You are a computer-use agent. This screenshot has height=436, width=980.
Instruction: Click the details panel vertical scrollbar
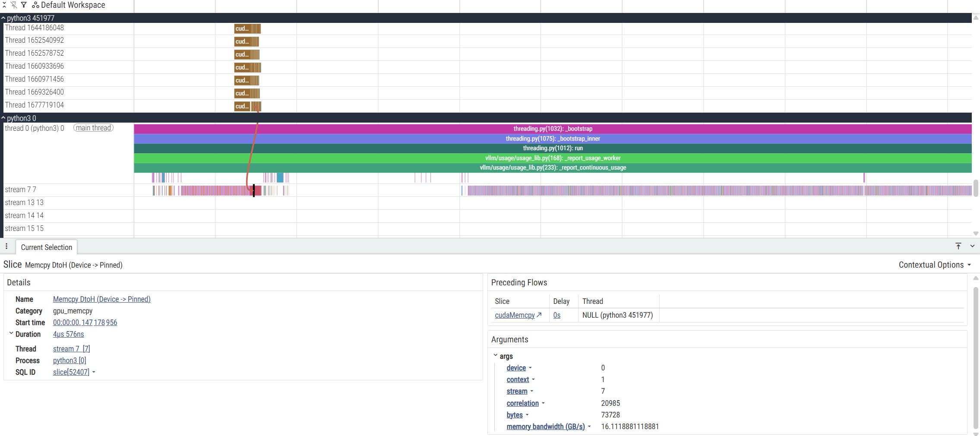pyautogui.click(x=976, y=354)
